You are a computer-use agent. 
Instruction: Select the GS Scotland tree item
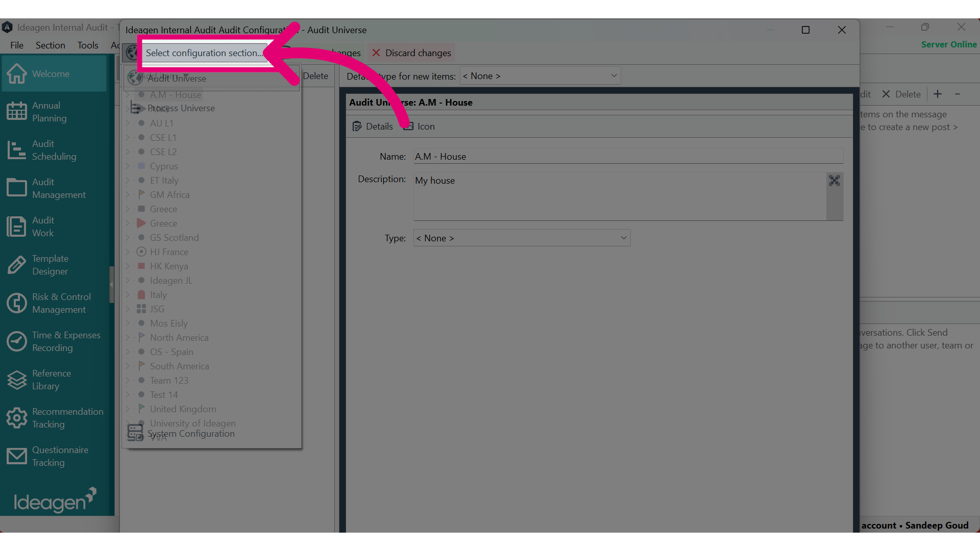tap(174, 238)
